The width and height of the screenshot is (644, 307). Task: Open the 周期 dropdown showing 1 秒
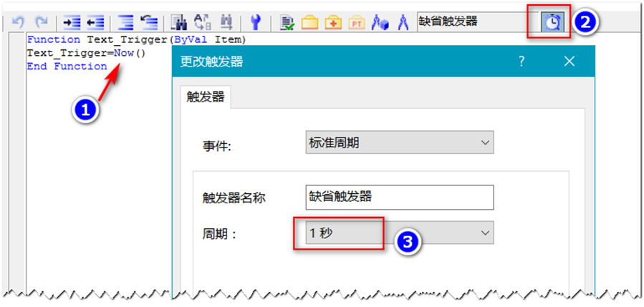[400, 233]
